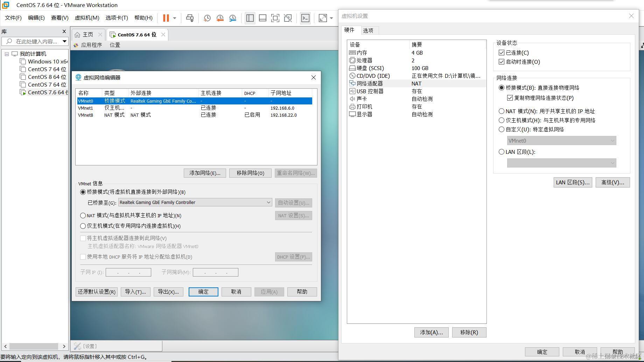Open Snapshot Manager using the wrench clock icon
The image size is (644, 362).
[232, 18]
